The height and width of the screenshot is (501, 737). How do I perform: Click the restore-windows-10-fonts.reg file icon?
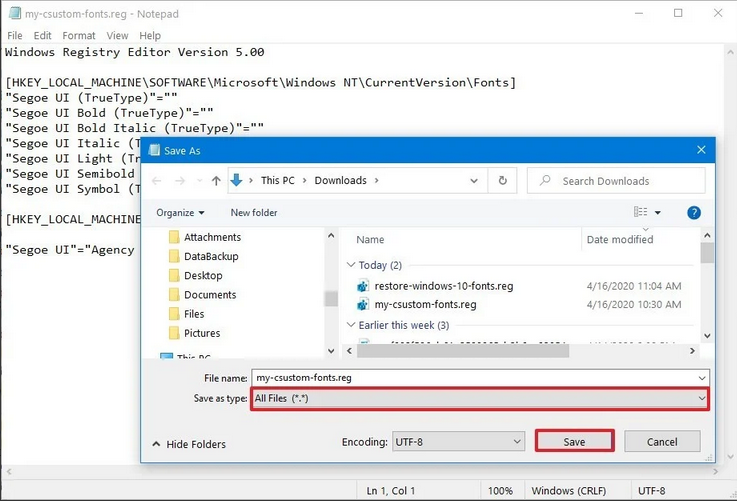point(362,286)
